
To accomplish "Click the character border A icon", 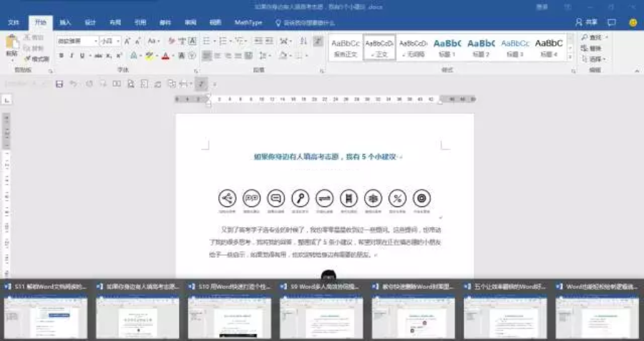I will [192, 41].
